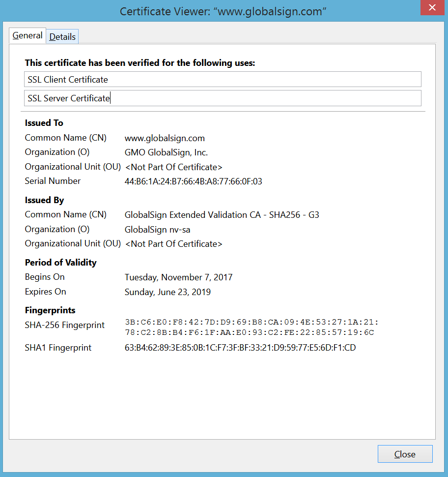
Task: Click the Issued By section heading
Action: tap(44, 200)
